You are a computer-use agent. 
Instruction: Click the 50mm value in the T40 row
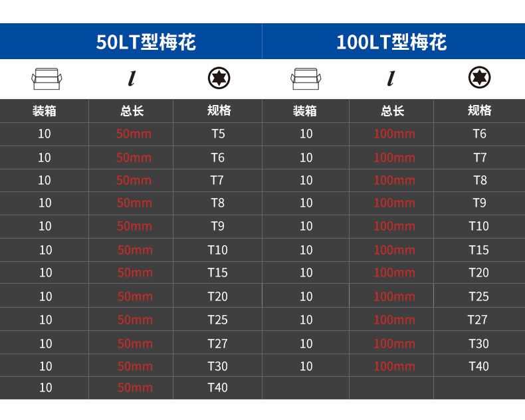136,388
